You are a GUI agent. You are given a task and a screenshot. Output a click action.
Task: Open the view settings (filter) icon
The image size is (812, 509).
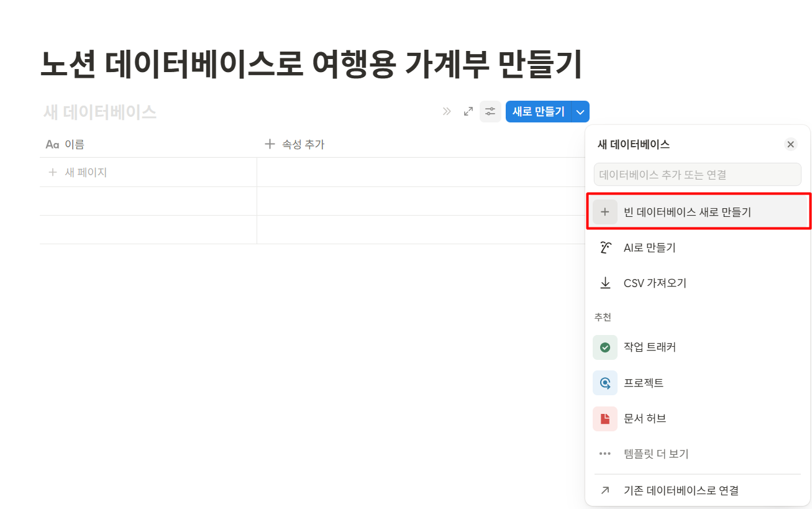[490, 111]
